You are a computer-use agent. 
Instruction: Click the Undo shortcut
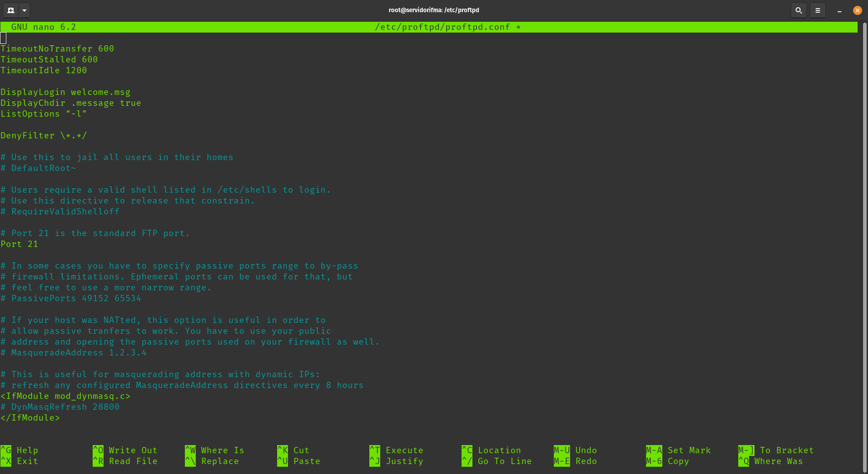coord(576,450)
